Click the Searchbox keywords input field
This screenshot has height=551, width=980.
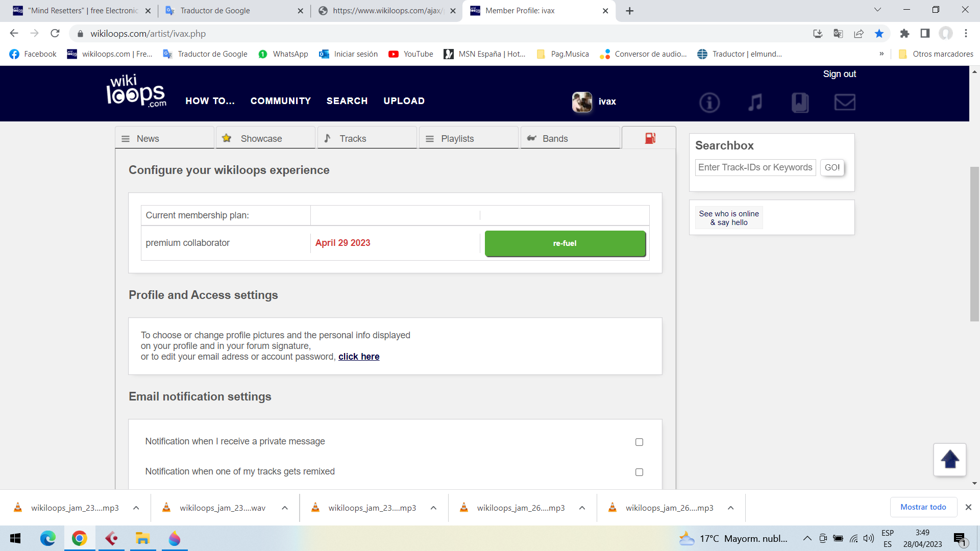point(755,167)
